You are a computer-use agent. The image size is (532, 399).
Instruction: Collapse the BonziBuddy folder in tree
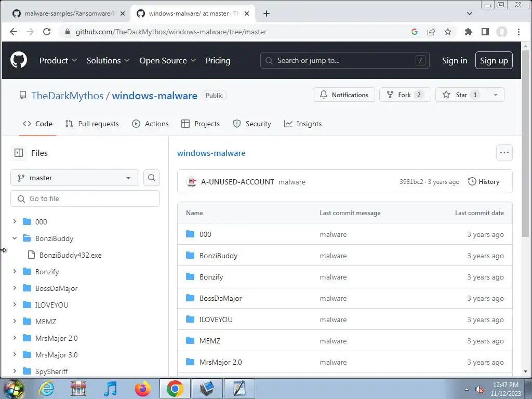(x=15, y=238)
